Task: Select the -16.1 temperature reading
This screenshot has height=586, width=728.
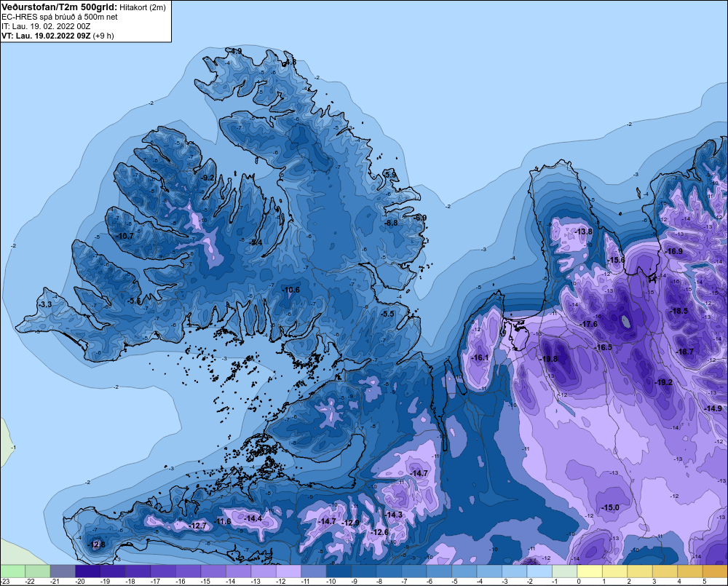Action: click(480, 357)
